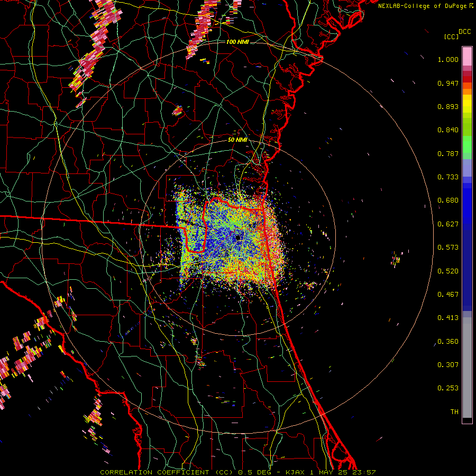The height and width of the screenshot is (476, 476).
Task: Click the black radar site dot at center
Action: [x=239, y=237]
